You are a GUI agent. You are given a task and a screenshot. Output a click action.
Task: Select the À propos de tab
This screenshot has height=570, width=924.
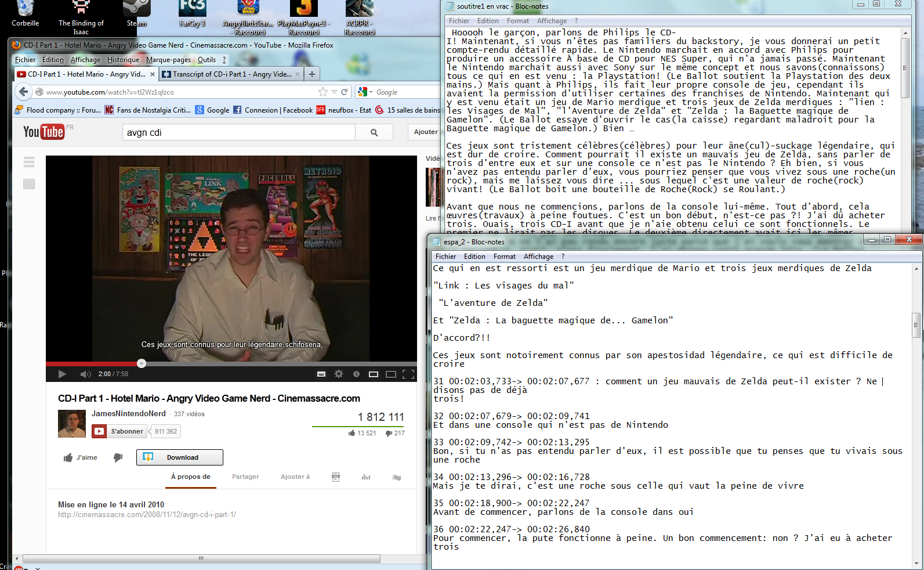190,477
